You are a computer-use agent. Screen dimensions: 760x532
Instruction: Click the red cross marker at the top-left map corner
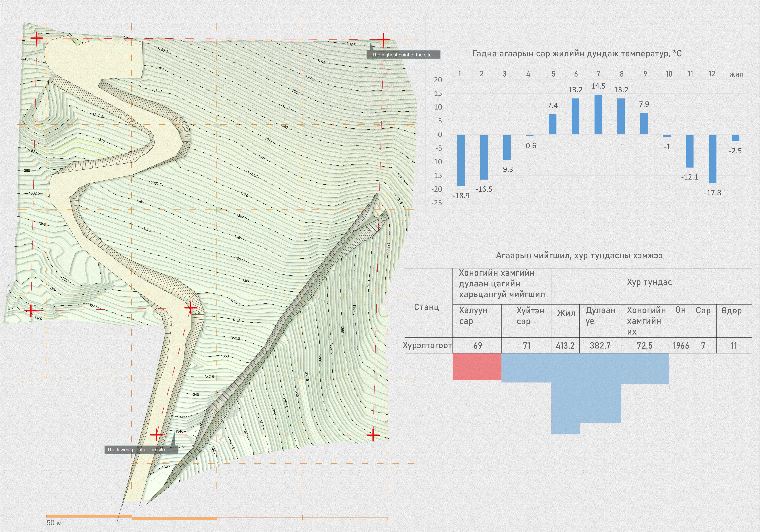pos(36,38)
